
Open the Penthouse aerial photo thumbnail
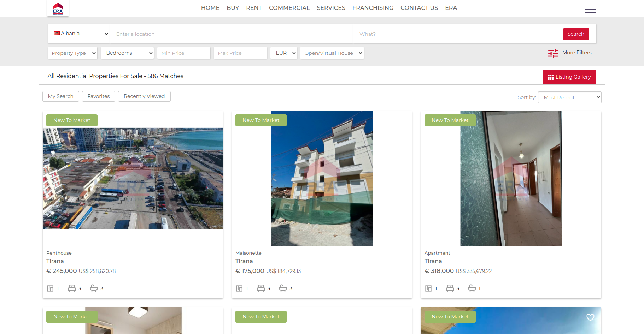[133, 178]
